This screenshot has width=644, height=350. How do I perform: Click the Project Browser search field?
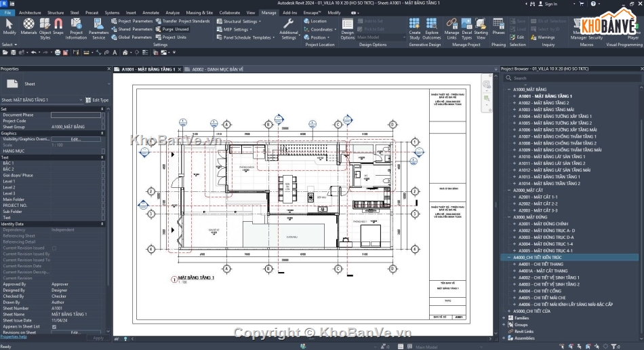point(572,78)
